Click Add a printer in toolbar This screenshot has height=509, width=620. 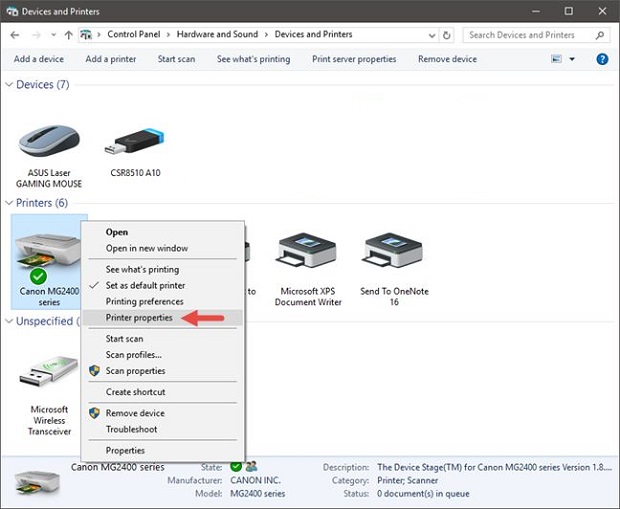pyautogui.click(x=111, y=59)
